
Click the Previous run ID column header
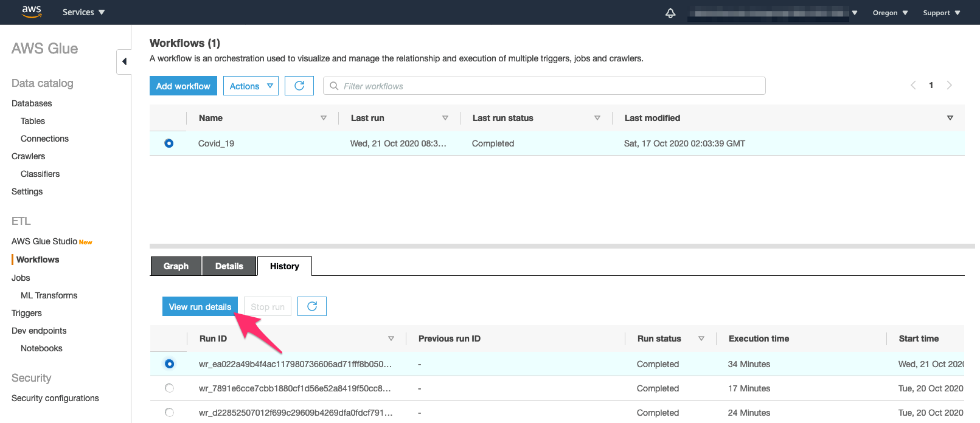[450, 339]
